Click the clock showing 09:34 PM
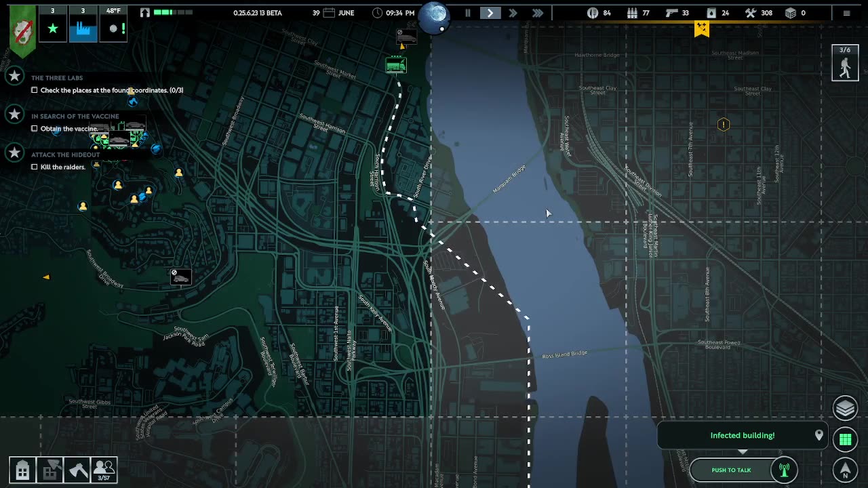The height and width of the screenshot is (488, 868). pyautogui.click(x=394, y=13)
